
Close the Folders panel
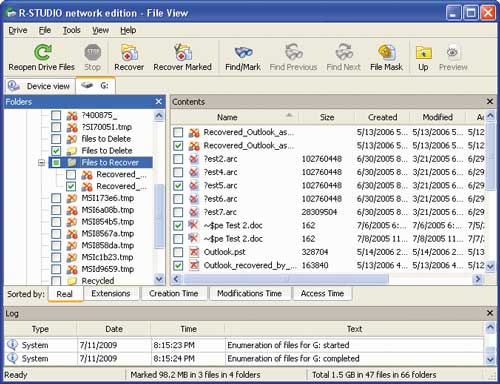(159, 102)
